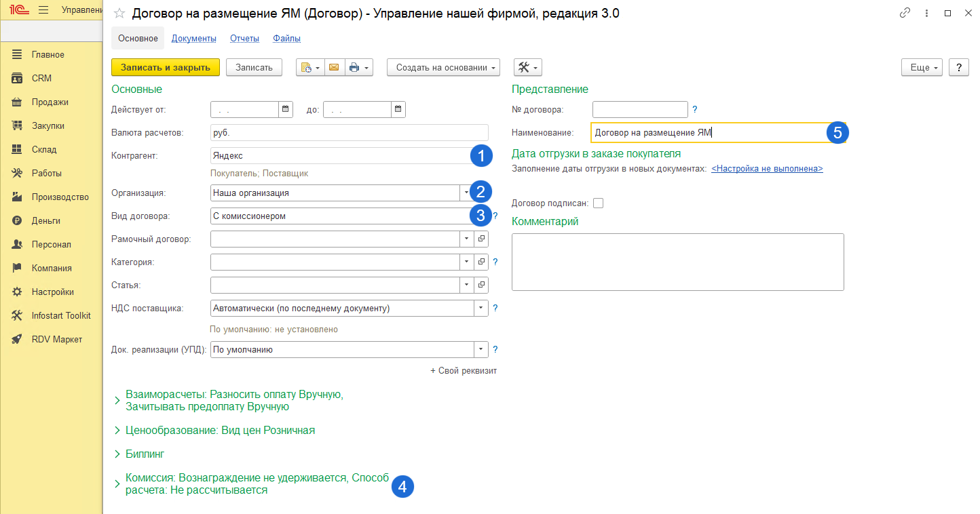Open calendar picker for 'Действует от' date
This screenshot has height=514, width=980.
click(x=286, y=109)
